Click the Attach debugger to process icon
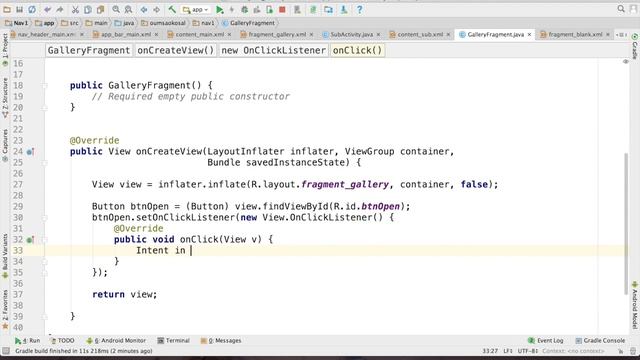640x360 pixels. [269, 9]
